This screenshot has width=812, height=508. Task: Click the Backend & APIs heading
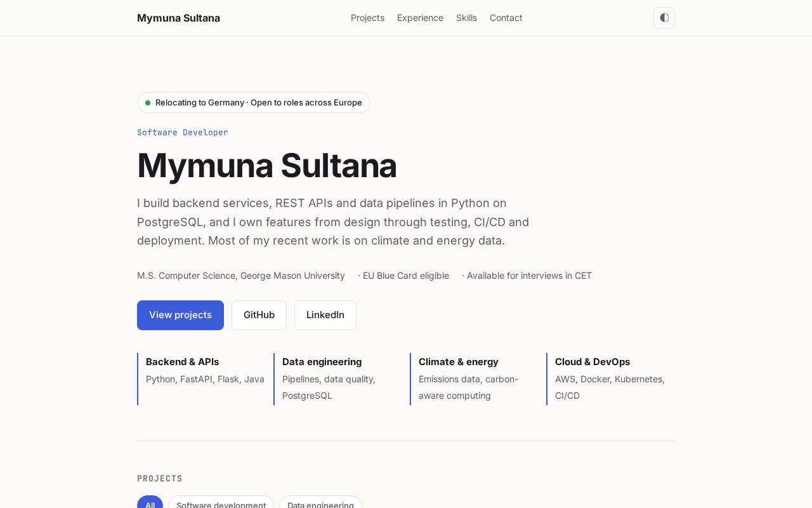coord(182,362)
